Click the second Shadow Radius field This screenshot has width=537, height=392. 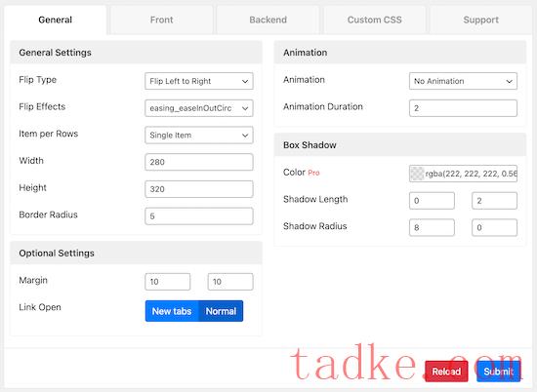(495, 227)
